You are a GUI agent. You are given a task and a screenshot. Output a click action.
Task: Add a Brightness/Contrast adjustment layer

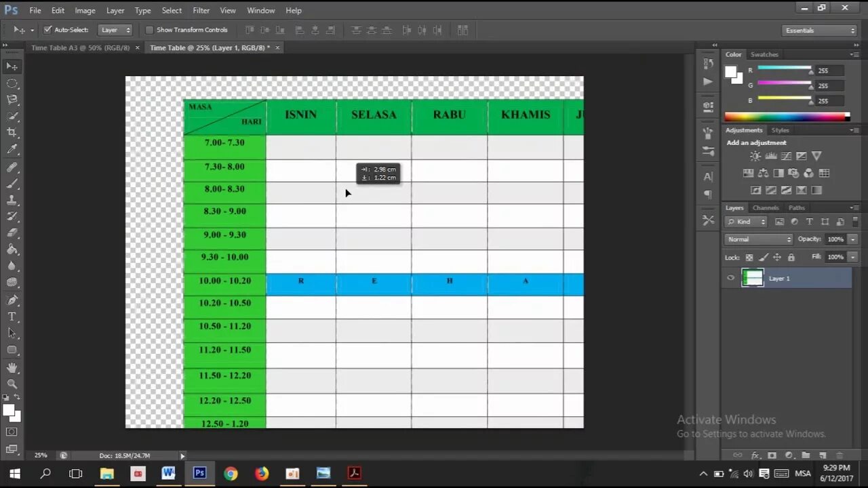[x=755, y=156]
